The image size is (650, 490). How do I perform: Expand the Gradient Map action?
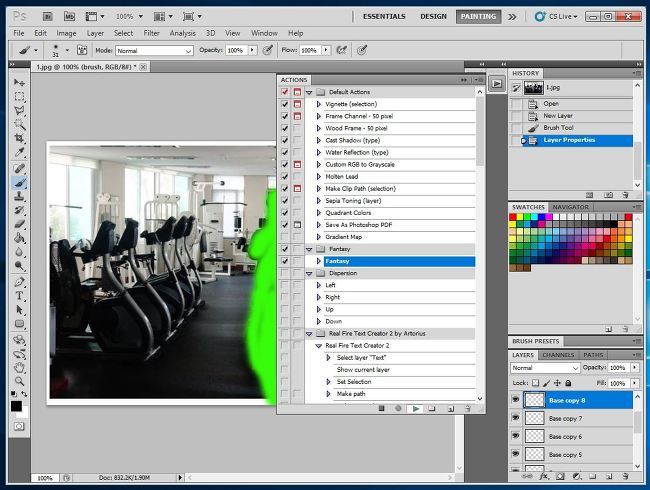pyautogui.click(x=318, y=237)
